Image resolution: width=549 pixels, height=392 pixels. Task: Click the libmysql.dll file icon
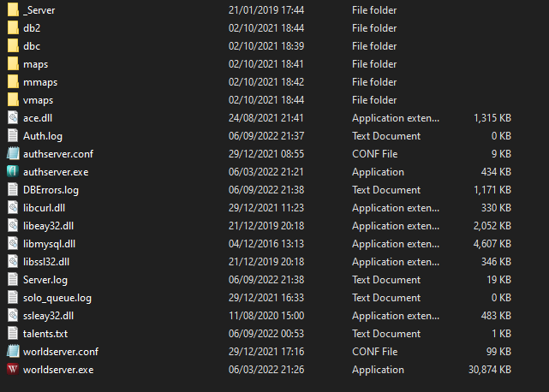pos(13,244)
